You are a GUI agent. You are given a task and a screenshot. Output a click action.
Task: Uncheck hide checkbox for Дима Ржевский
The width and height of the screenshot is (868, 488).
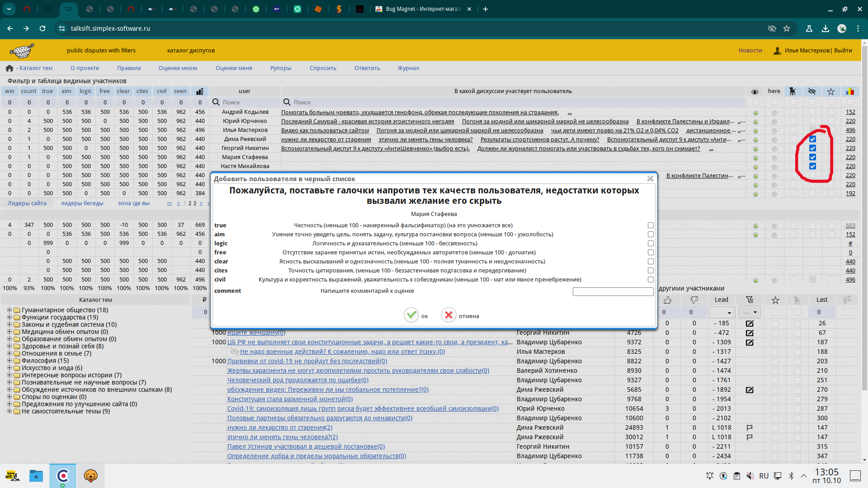pyautogui.click(x=812, y=139)
